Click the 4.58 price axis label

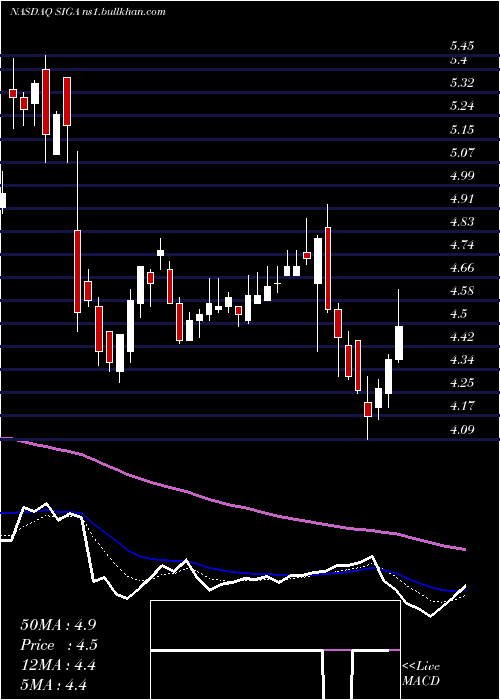(x=462, y=291)
